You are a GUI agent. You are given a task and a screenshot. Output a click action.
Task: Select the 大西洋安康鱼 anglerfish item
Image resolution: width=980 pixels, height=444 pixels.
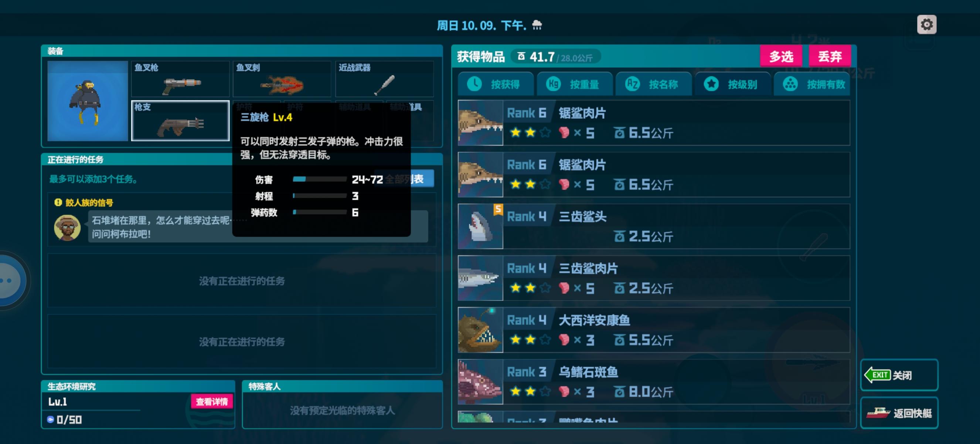click(654, 330)
